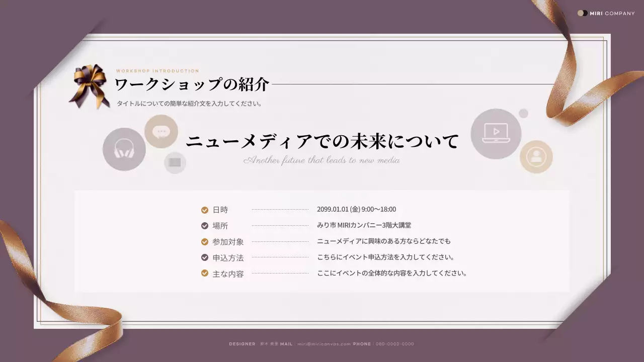Image resolution: width=644 pixels, height=362 pixels.
Task: Click the small camera icon circle
Action: (175, 162)
